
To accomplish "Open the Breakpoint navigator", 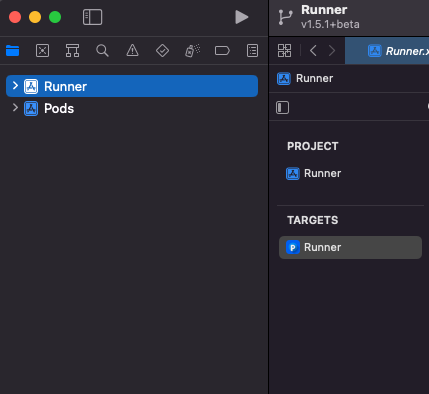I will 222,51.
